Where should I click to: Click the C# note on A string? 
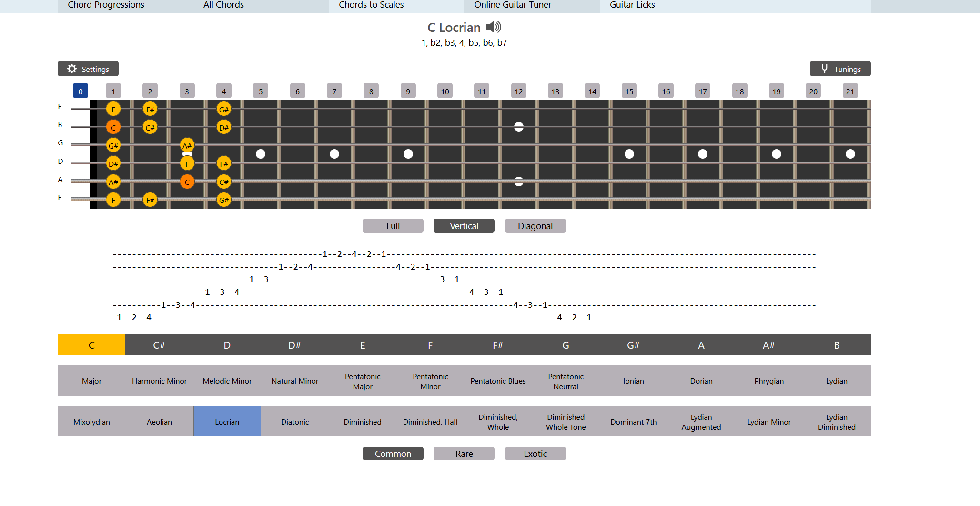click(x=224, y=182)
